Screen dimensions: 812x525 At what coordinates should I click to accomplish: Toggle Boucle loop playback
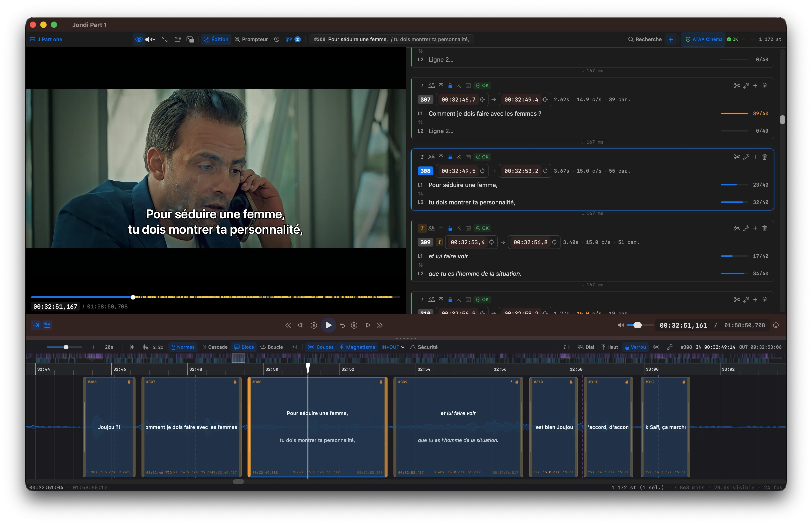click(271, 347)
